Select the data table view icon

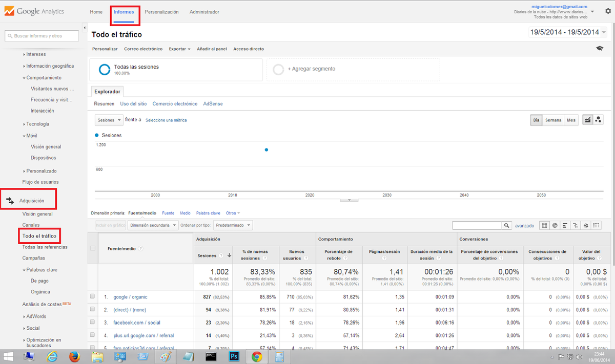pos(544,225)
